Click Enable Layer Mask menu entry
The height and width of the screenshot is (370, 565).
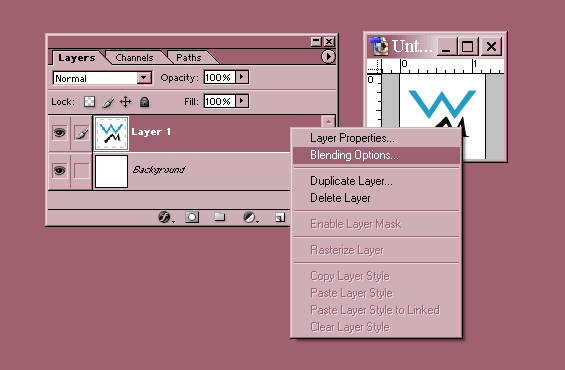tap(376, 224)
